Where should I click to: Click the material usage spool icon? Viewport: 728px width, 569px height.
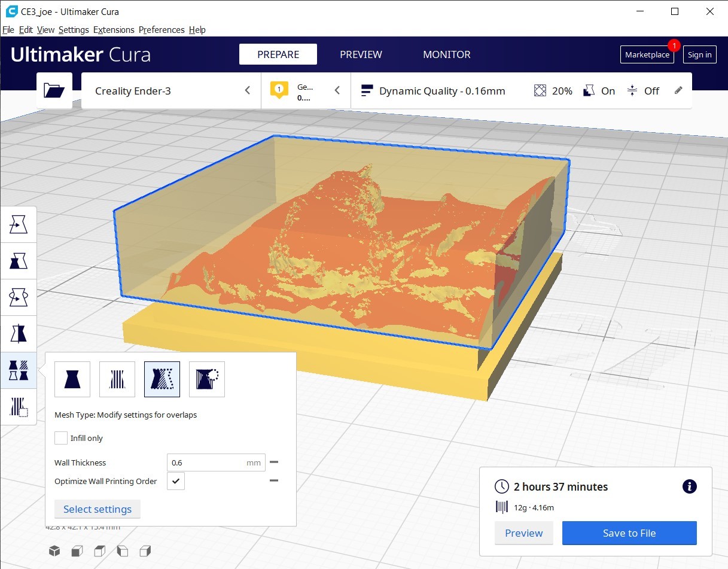[501, 507]
